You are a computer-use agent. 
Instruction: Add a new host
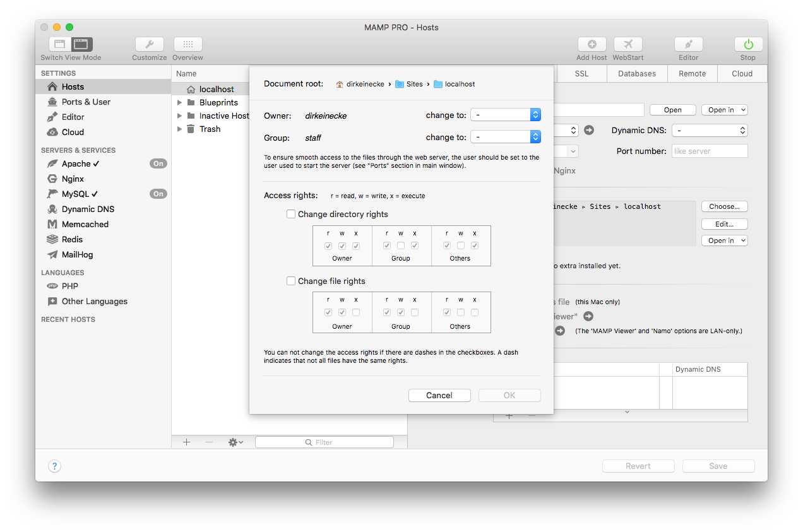(592, 44)
